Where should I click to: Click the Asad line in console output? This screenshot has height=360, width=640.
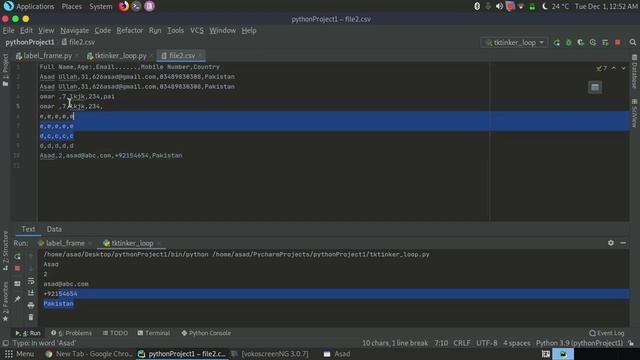[51, 264]
